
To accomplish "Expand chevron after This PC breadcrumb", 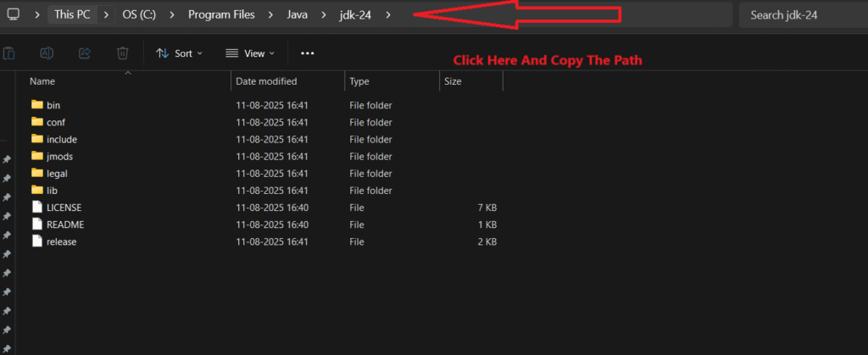I will (x=106, y=15).
